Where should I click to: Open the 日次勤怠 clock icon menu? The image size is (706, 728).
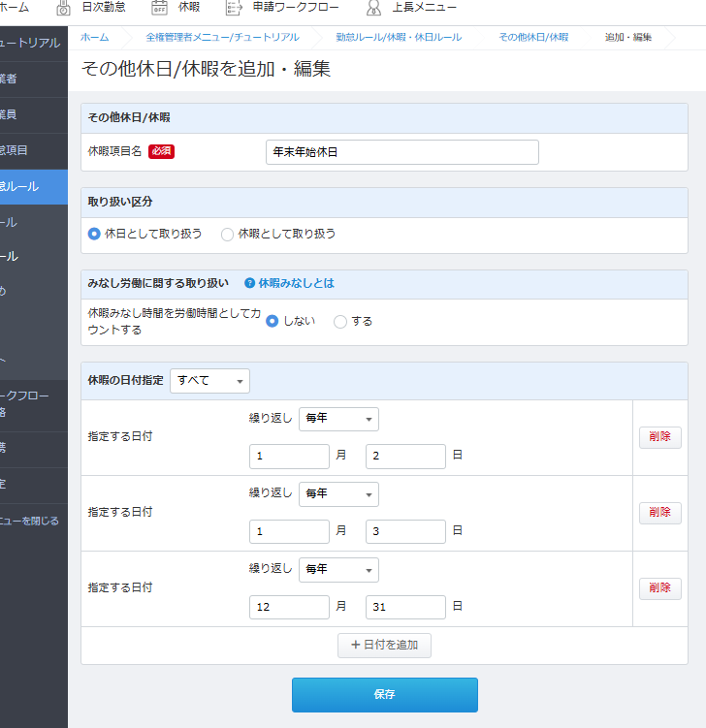[x=64, y=9]
